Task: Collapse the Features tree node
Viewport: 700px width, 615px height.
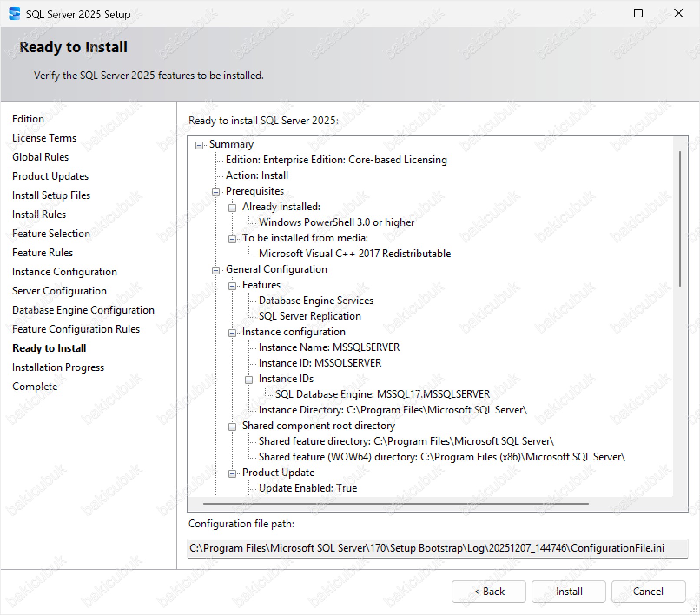Action: point(232,286)
